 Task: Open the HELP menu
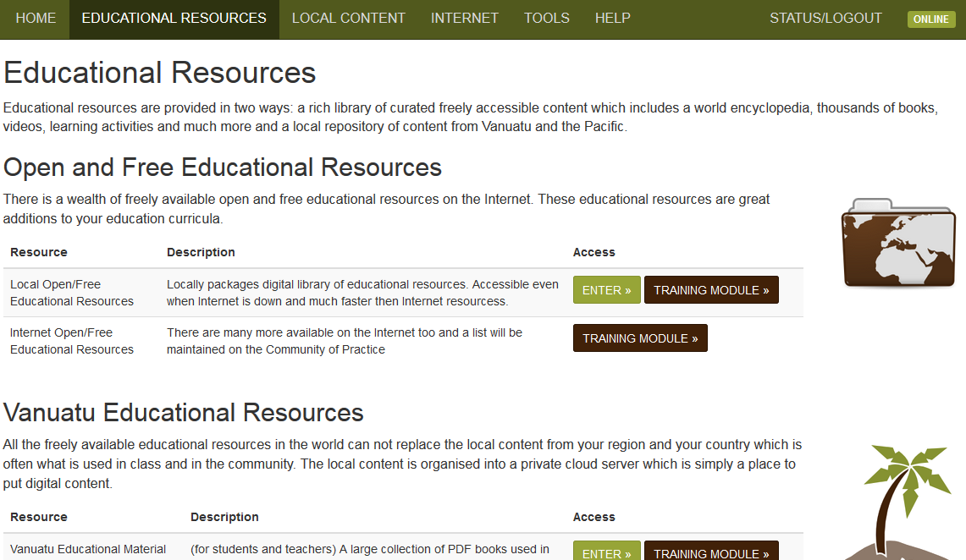(x=612, y=19)
